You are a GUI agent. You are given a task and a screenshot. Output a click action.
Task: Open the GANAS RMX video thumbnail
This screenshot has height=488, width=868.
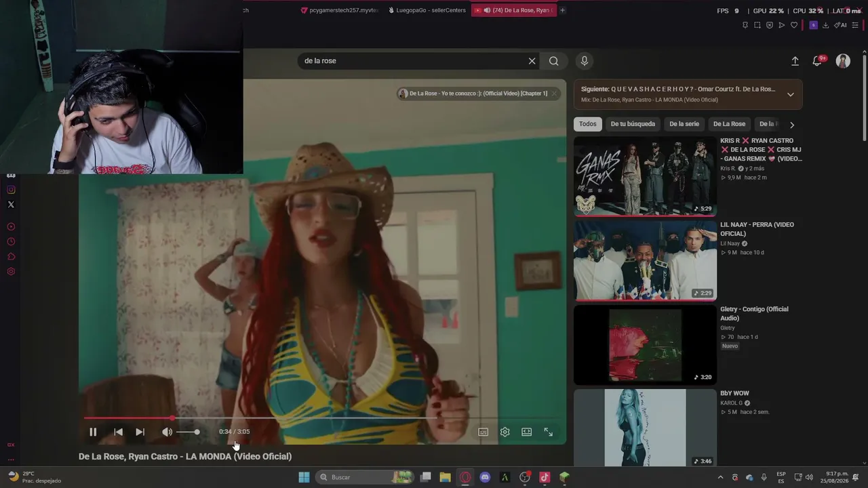tap(645, 176)
